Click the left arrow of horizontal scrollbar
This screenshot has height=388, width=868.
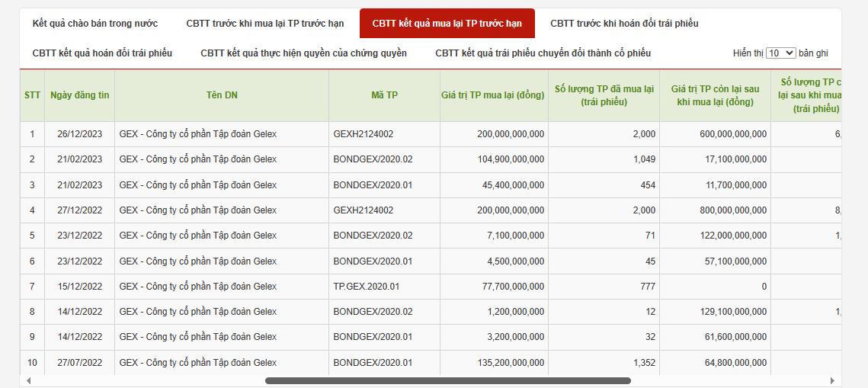click(x=29, y=380)
